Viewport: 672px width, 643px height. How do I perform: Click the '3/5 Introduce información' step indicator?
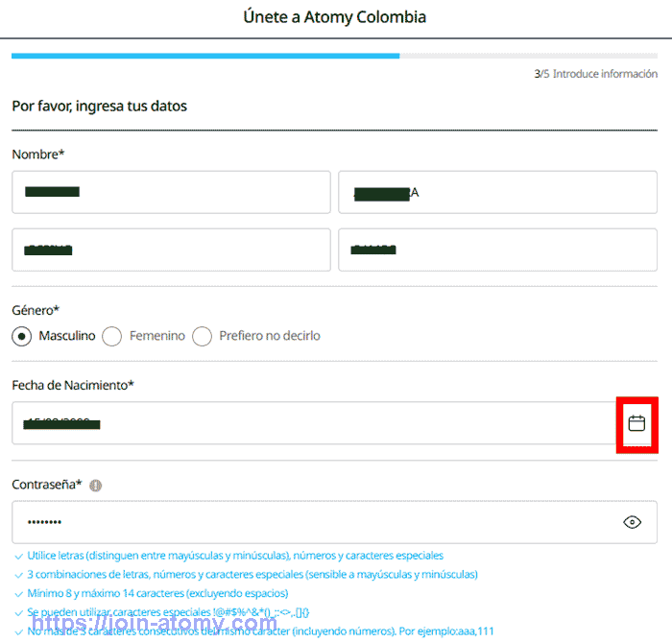[x=595, y=74]
